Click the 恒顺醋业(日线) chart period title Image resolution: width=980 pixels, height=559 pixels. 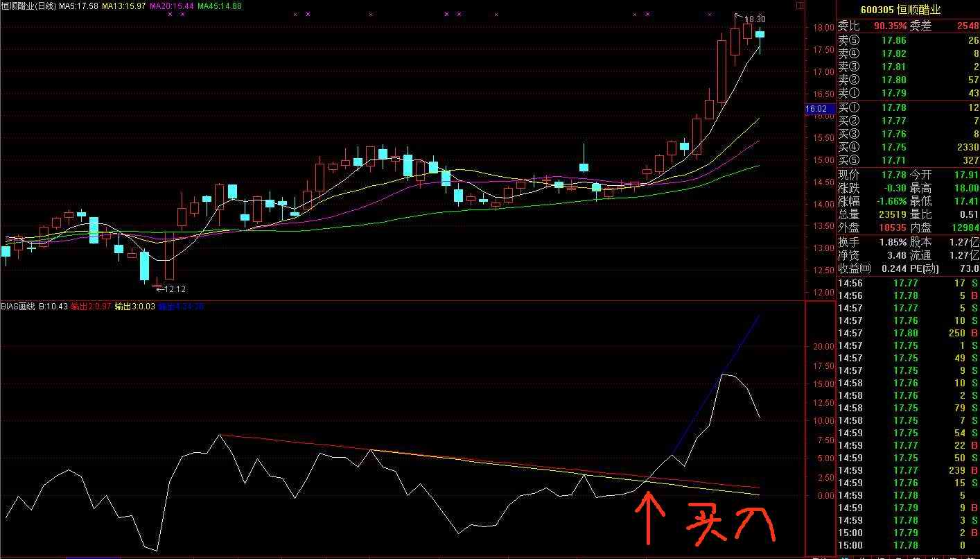(x=28, y=6)
